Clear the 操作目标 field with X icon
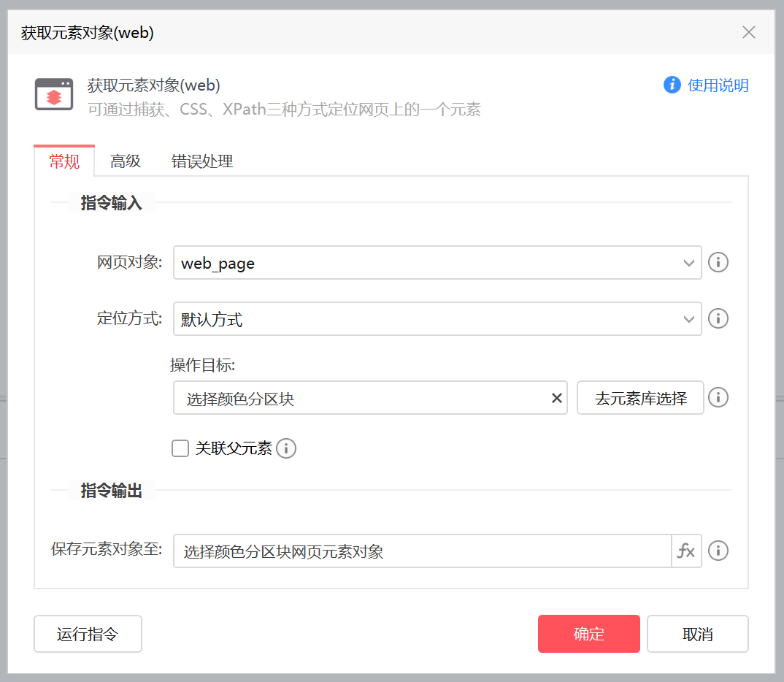This screenshot has height=682, width=784. (556, 398)
